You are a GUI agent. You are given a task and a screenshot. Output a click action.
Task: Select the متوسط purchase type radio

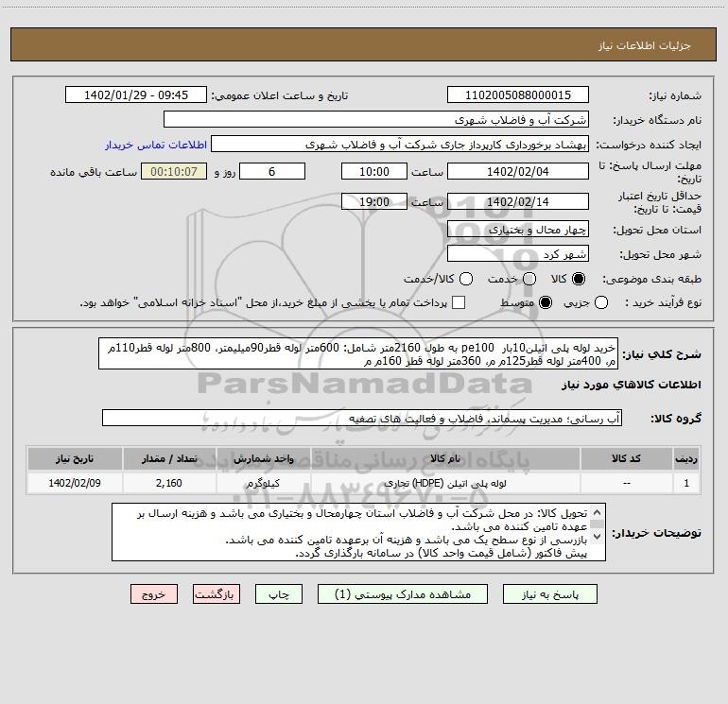click(x=546, y=302)
